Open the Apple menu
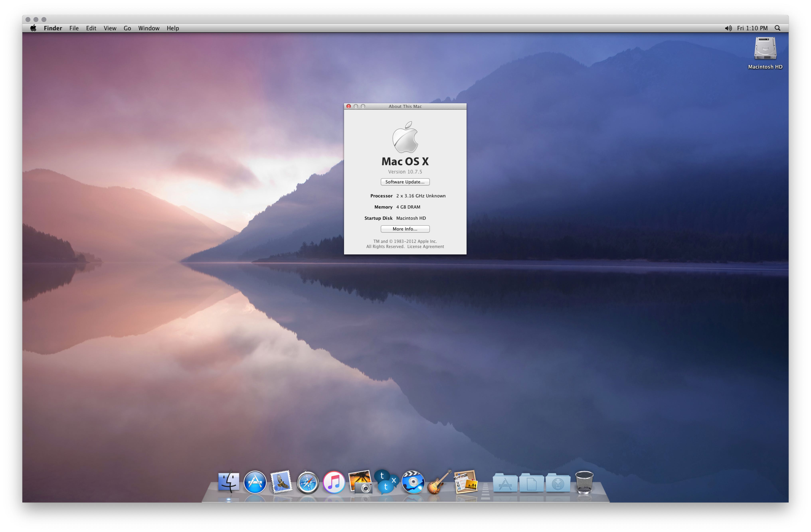 [33, 28]
